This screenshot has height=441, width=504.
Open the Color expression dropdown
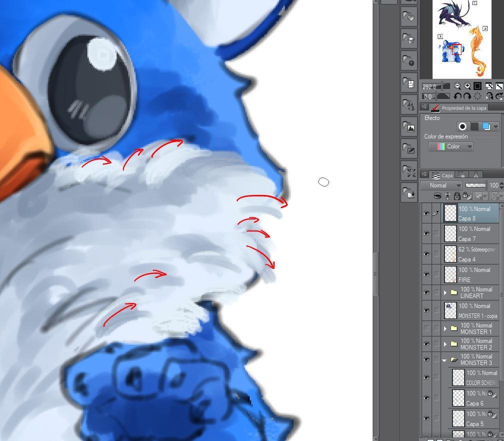(x=451, y=146)
